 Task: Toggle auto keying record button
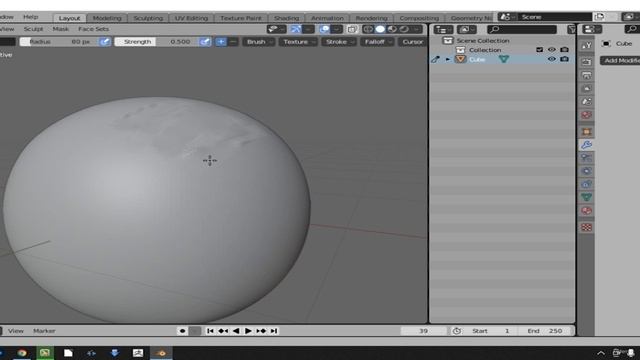click(x=182, y=331)
